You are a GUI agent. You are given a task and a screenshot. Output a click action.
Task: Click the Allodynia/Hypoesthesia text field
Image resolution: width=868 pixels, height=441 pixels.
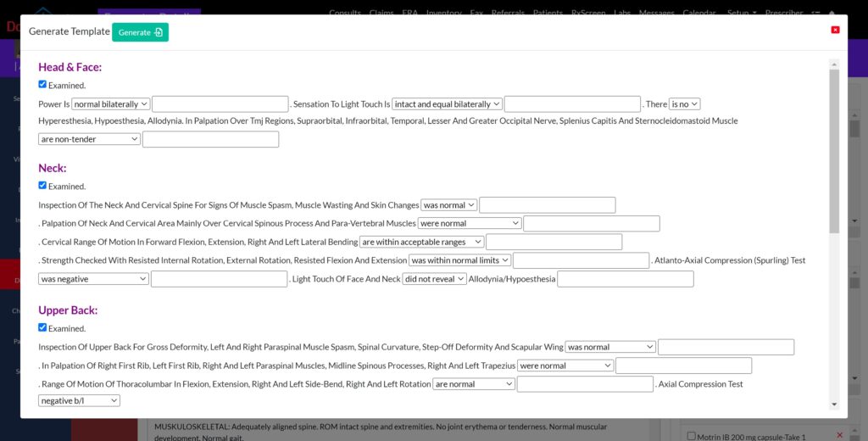click(x=626, y=279)
